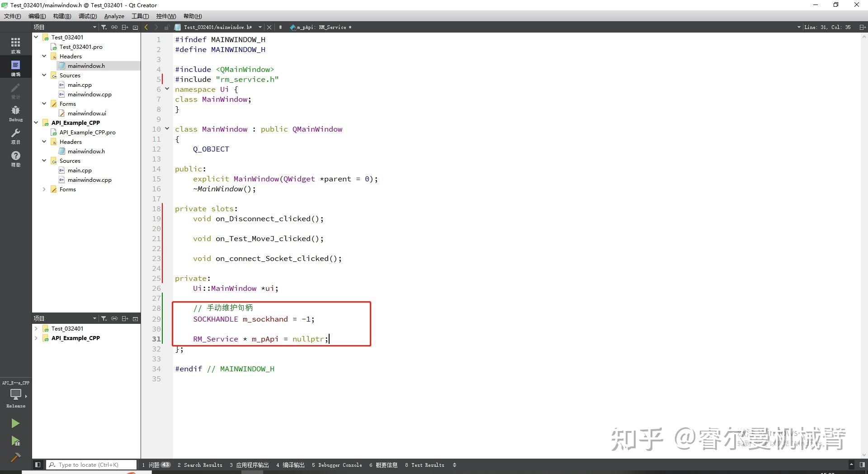Open the 帮助 (Help) mode icon
The width and height of the screenshot is (868, 474).
[x=15, y=156]
